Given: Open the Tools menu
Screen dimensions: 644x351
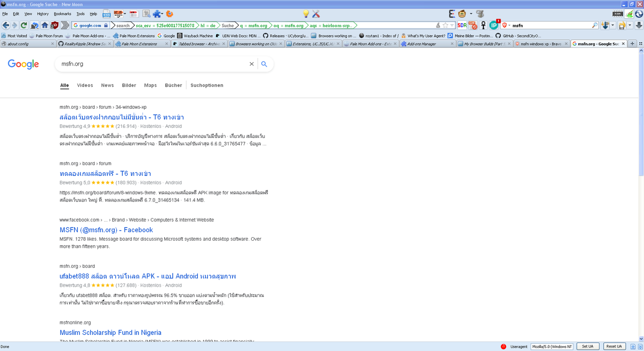Looking at the screenshot, I should pyautogui.click(x=81, y=14).
